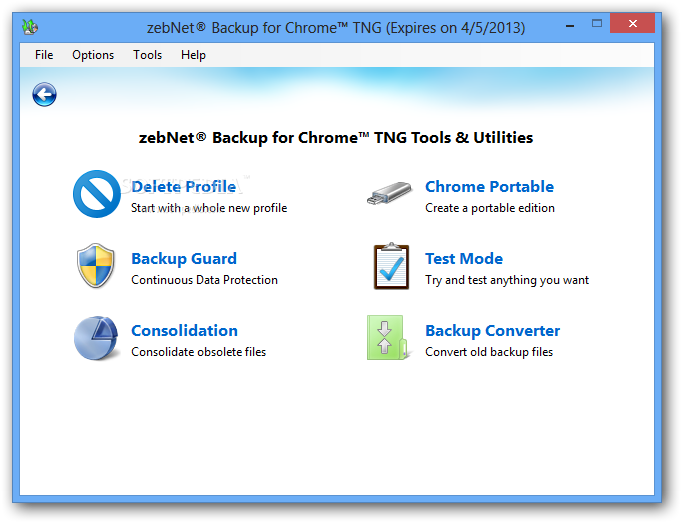
Task: Open the Help menu
Action: (194, 55)
